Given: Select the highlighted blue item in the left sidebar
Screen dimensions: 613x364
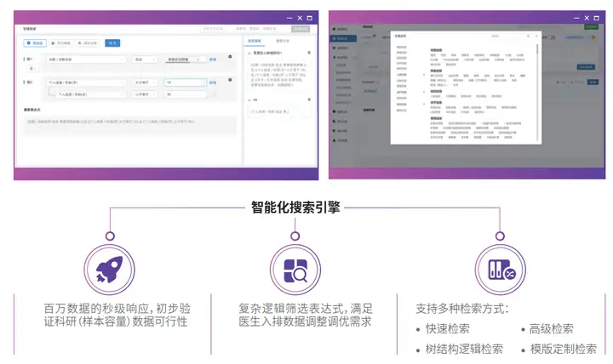Looking at the screenshot, I should pyautogui.click(x=343, y=38).
